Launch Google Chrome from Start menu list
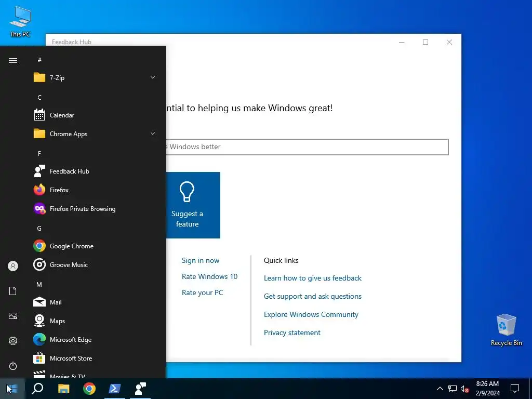The width and height of the screenshot is (532, 399). (x=96, y=246)
